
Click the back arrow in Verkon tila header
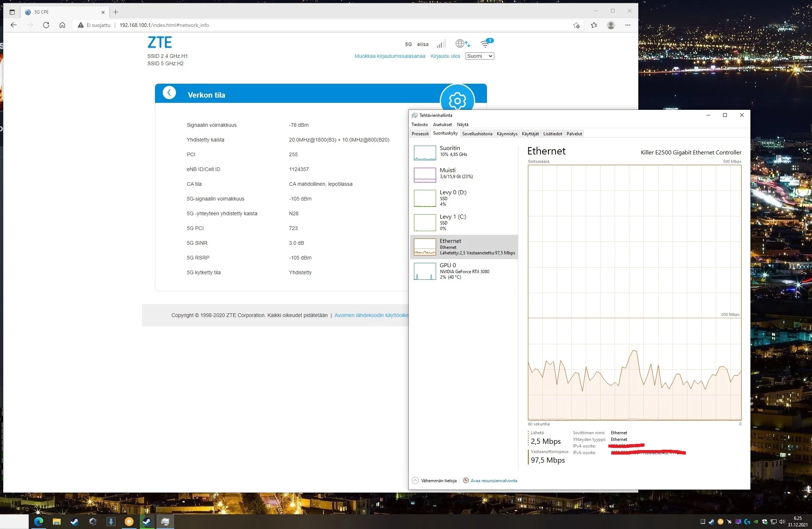[x=169, y=93]
